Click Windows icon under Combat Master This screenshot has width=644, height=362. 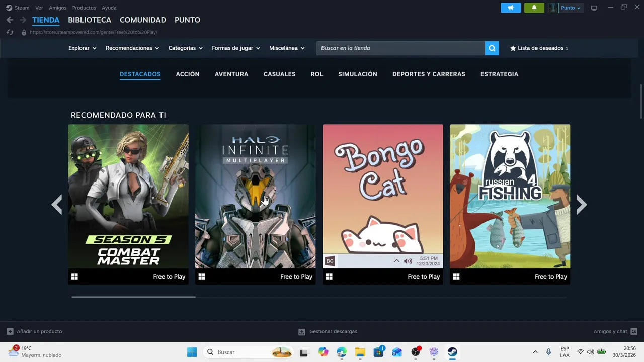74,277
